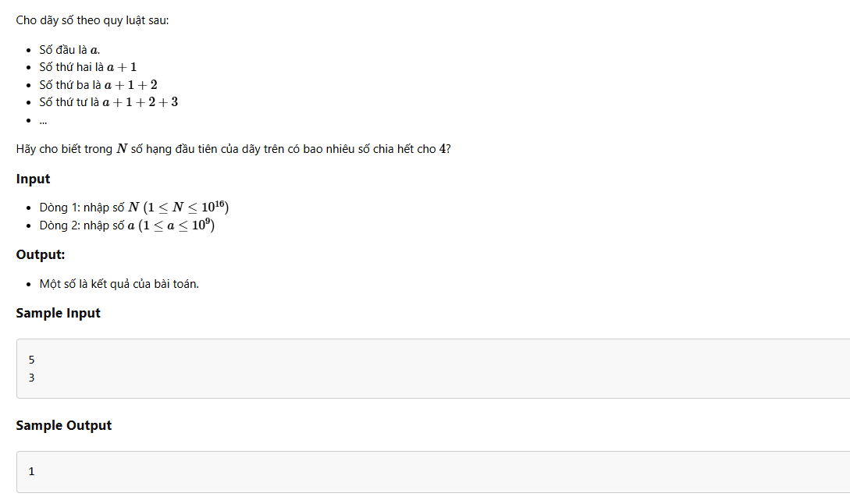Click the intro line "Cho dãy số theo quy luật sau"

[92, 20]
